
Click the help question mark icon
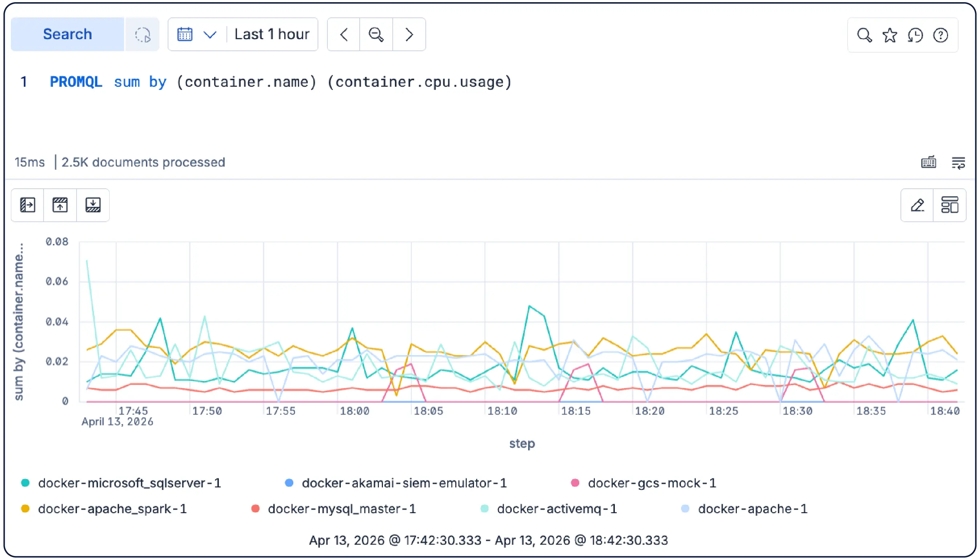tap(940, 35)
